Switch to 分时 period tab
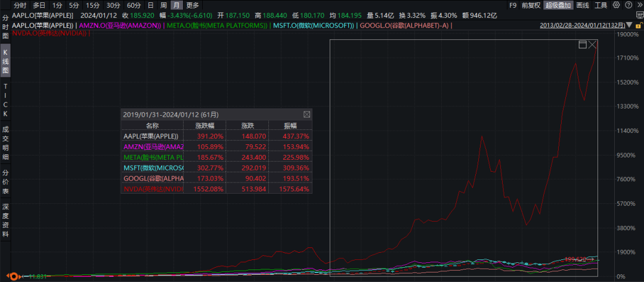 pyautogui.click(x=20, y=5)
